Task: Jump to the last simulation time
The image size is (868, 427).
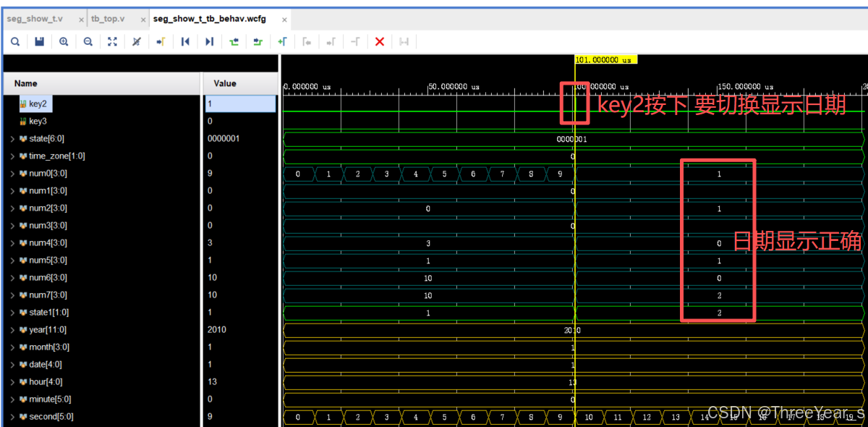Action: (x=209, y=42)
